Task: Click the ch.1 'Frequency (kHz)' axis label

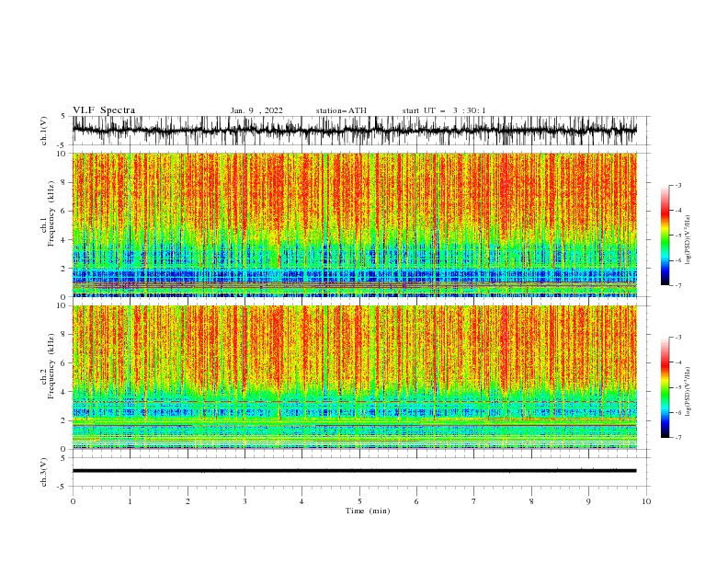Action: point(51,214)
